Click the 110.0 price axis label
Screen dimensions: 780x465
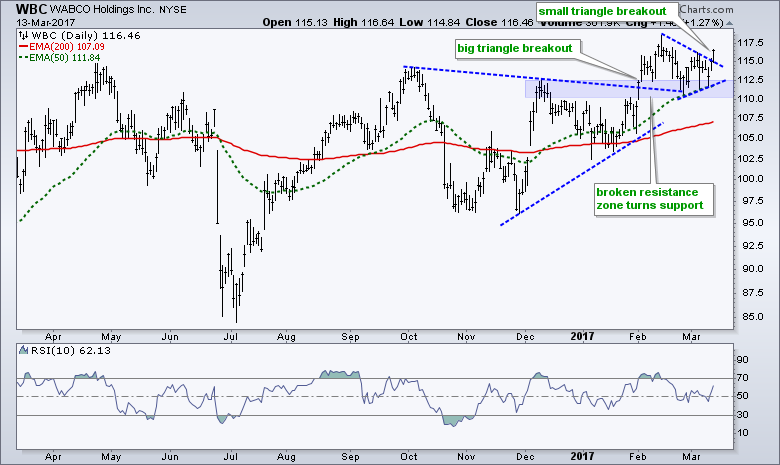[x=750, y=98]
